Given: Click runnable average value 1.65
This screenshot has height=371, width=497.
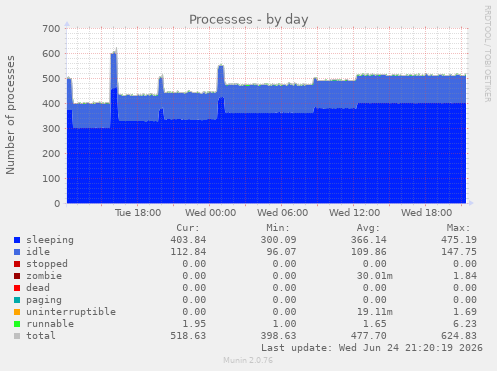Looking at the screenshot, I should tap(375, 324).
